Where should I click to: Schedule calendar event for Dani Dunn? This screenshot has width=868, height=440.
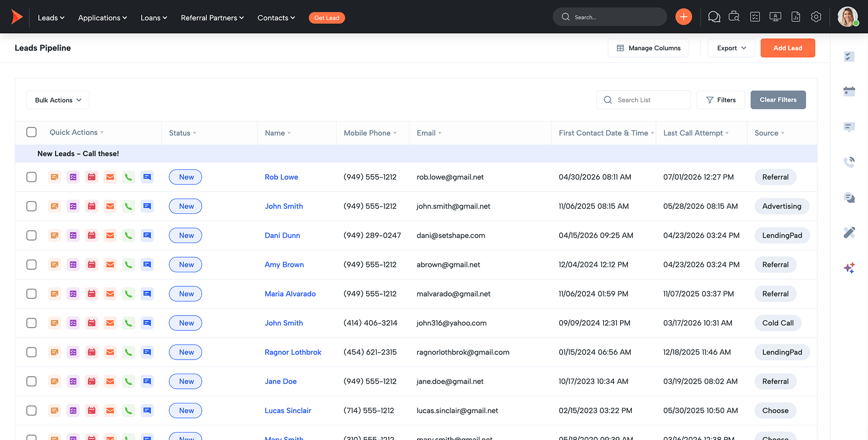tap(92, 235)
